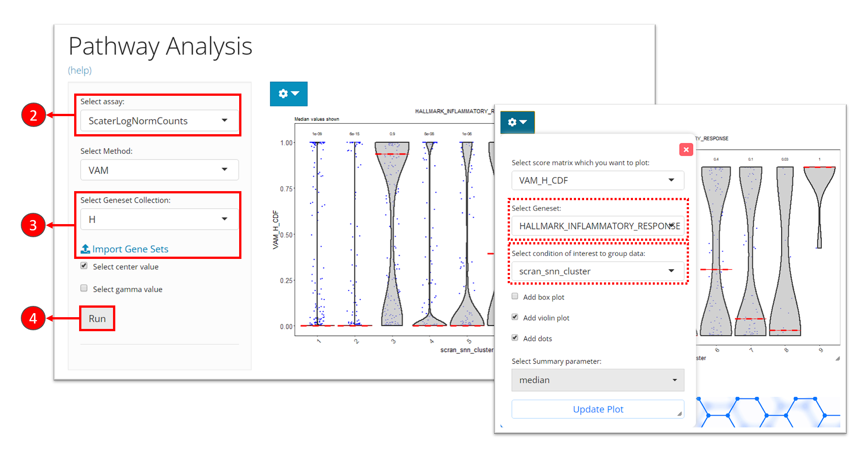Enable the Add box plot checkbox
The image size is (868, 455).
(515, 296)
